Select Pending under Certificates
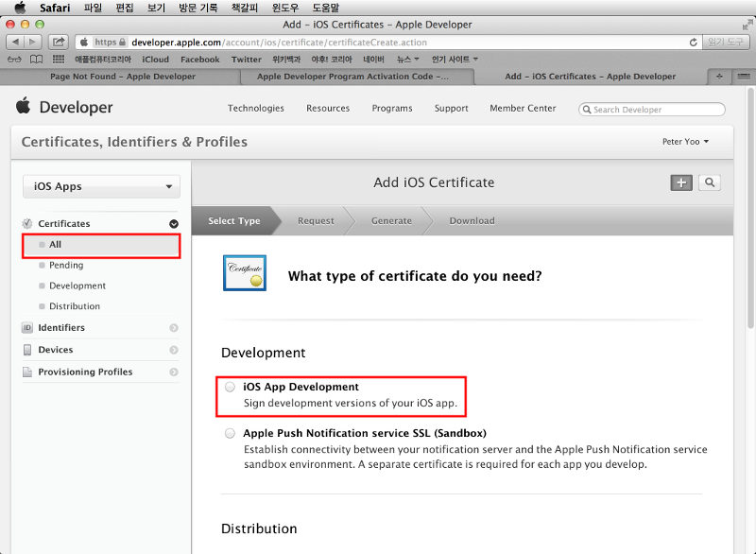Screen dimensions: 756x554 [66, 266]
